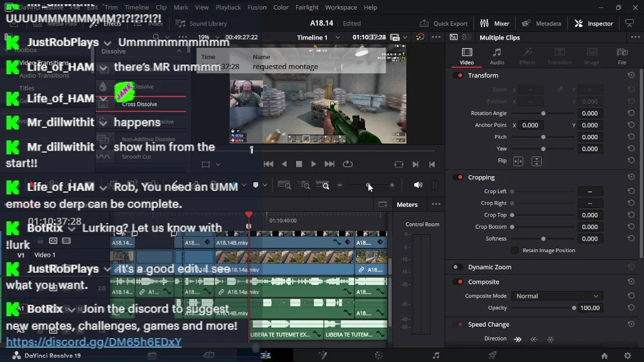Reset the Transform section
644x362 pixels.
(631, 75)
